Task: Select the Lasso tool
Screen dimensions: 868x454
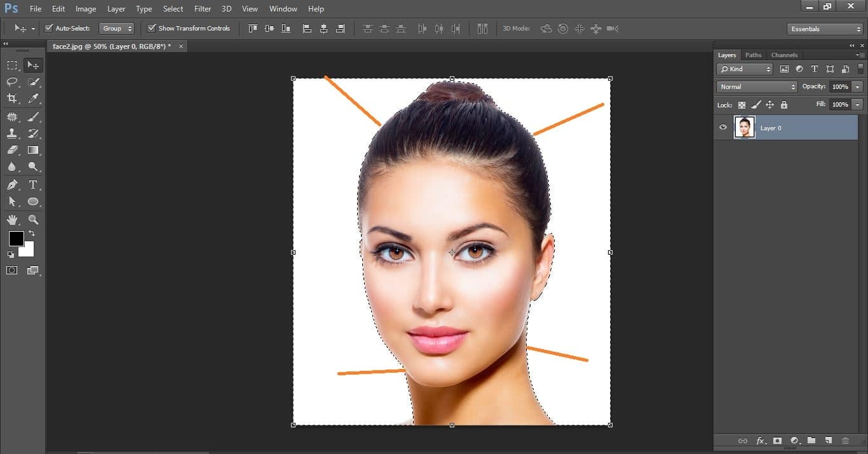Action: click(x=12, y=82)
